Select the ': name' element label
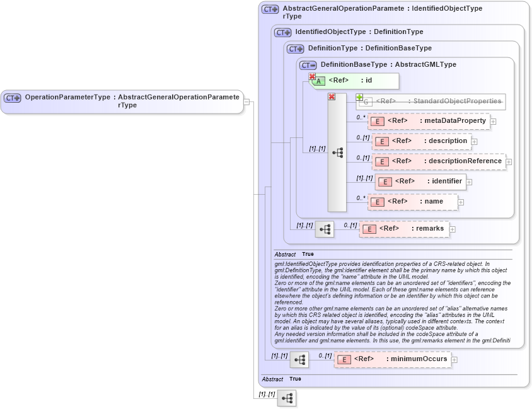The height and width of the screenshot is (409, 532). click(x=432, y=201)
